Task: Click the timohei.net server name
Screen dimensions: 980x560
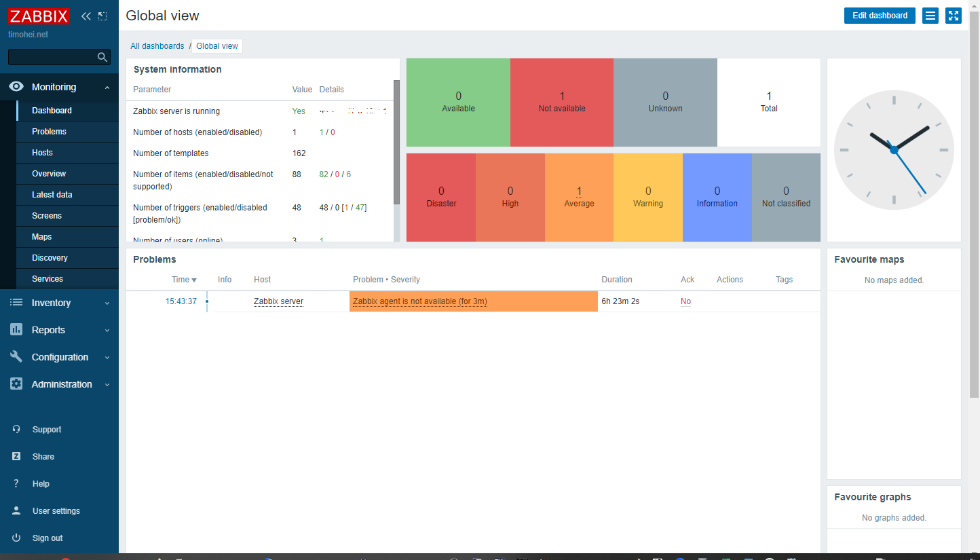Action: [x=28, y=35]
